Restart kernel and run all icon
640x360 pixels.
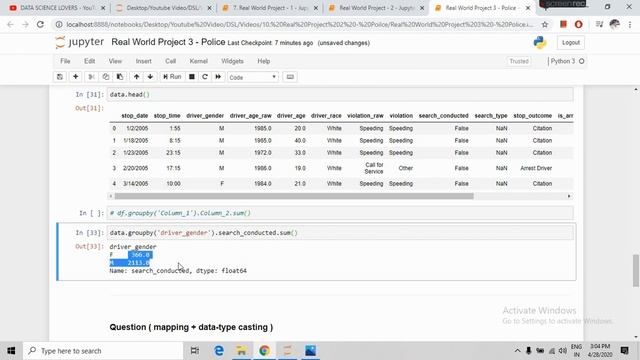point(218,77)
